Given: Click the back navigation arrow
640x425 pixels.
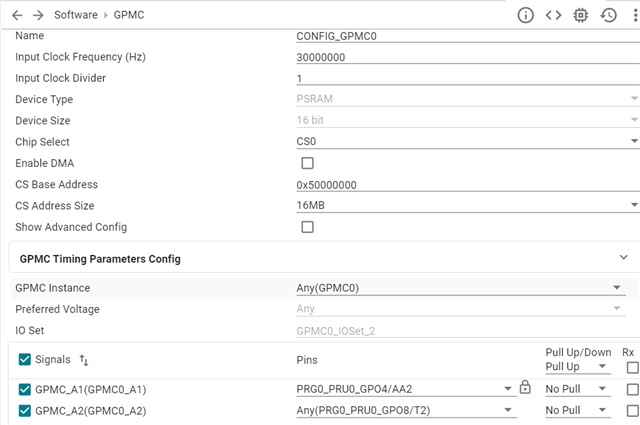Looking at the screenshot, I should coord(16,15).
